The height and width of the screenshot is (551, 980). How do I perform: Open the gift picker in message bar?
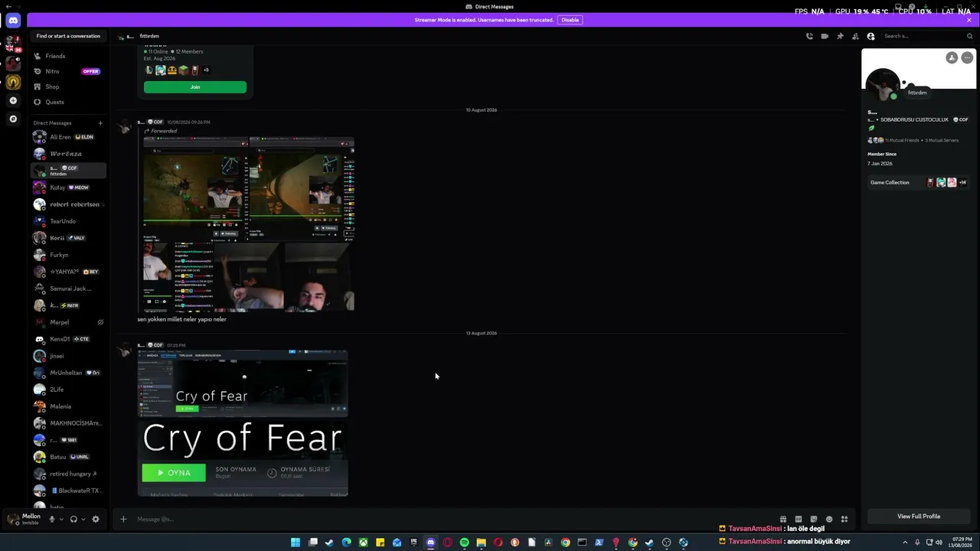tap(782, 520)
